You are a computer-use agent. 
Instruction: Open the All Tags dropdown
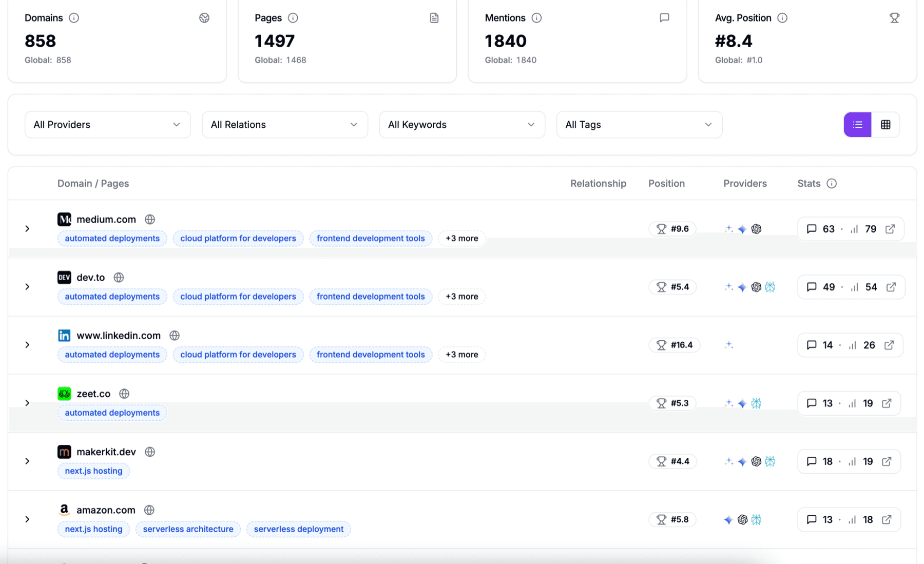(x=639, y=125)
